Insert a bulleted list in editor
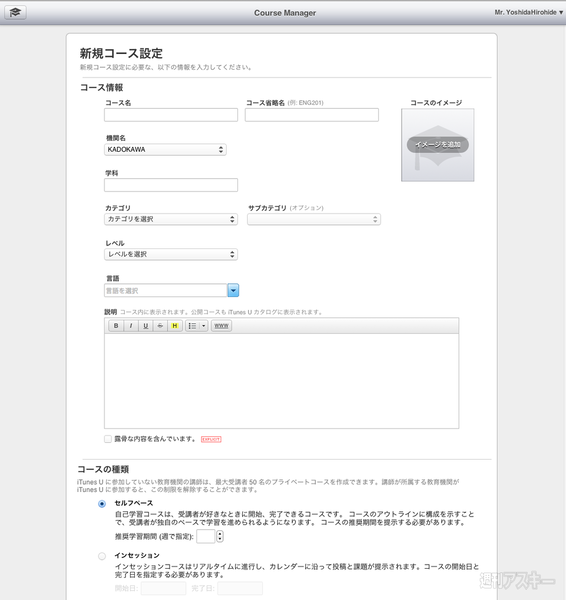This screenshot has width=566, height=600. point(192,326)
